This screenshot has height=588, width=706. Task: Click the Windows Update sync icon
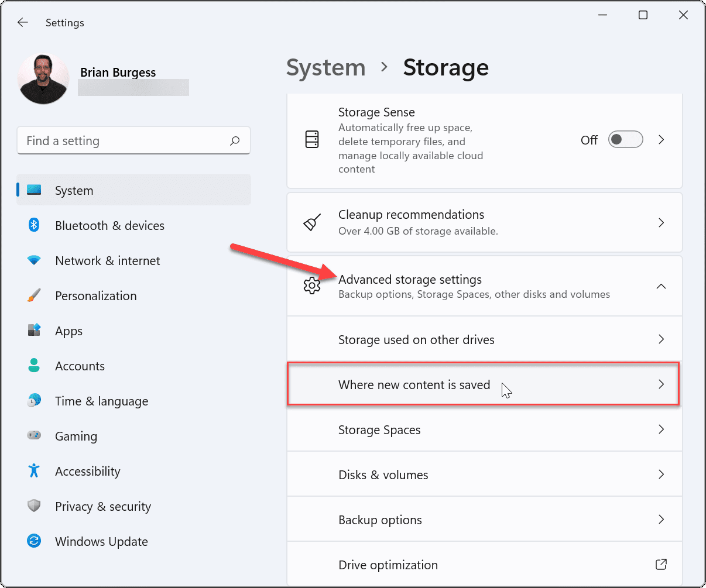pyautogui.click(x=34, y=541)
